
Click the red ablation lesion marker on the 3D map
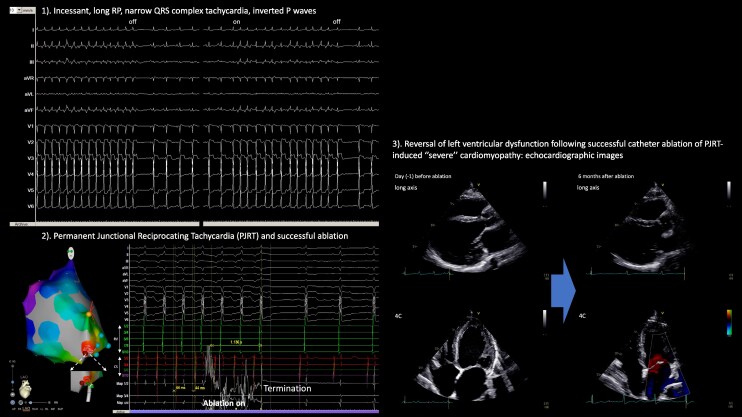click(x=88, y=349)
